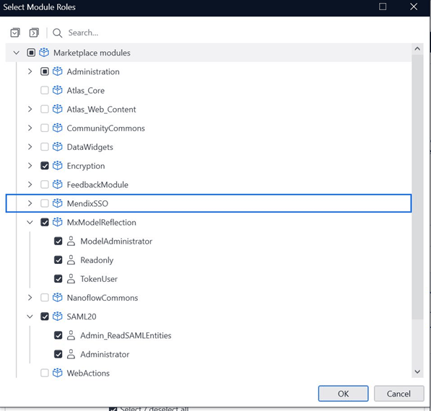Uncheck the Readonly role checkbox
431x411 pixels.
[x=58, y=260]
